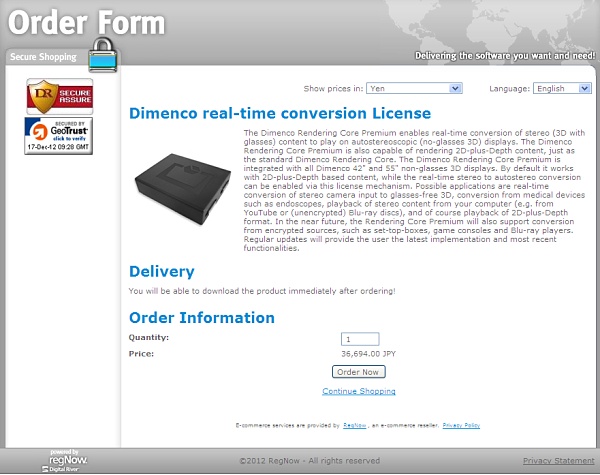Open the Privacy Statement footer link
This screenshot has height=475, width=600.
pyautogui.click(x=559, y=460)
